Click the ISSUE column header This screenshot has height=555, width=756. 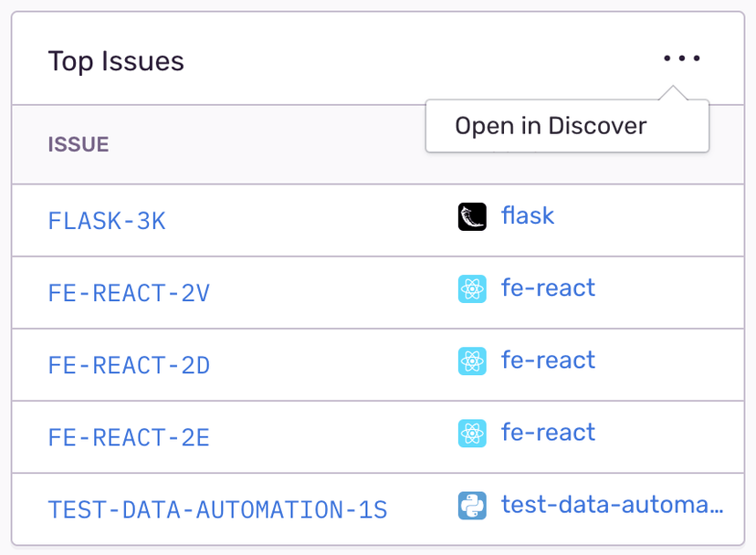(78, 144)
